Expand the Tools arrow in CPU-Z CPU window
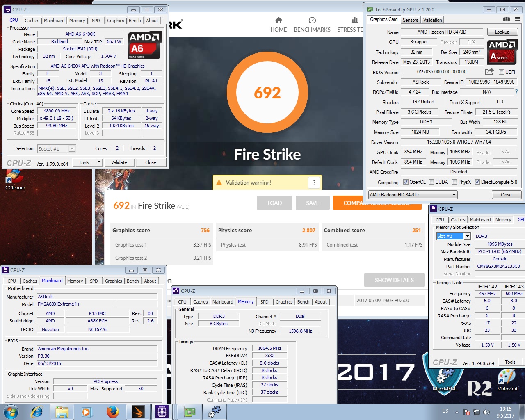Image resolution: width=525 pixels, height=420 pixels. click(99, 162)
